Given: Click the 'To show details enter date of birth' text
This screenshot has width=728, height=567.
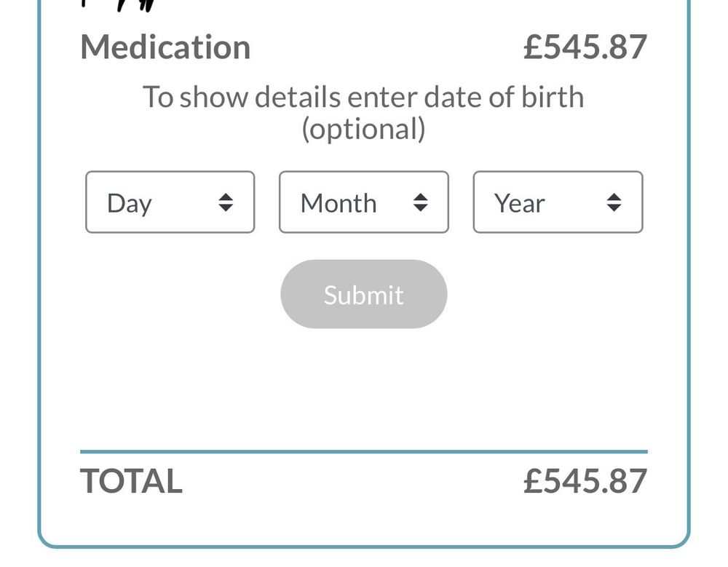Looking at the screenshot, I should pyautogui.click(x=363, y=97).
